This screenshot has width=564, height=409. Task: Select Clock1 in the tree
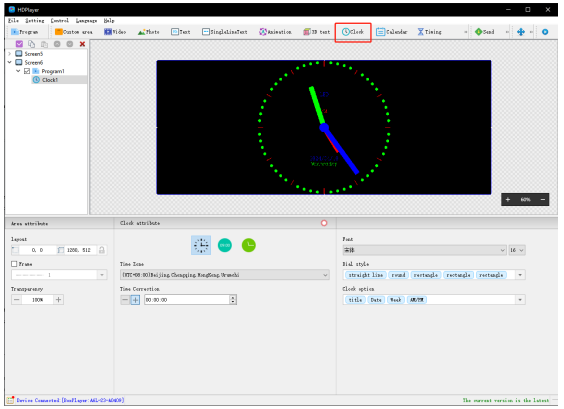click(50, 80)
